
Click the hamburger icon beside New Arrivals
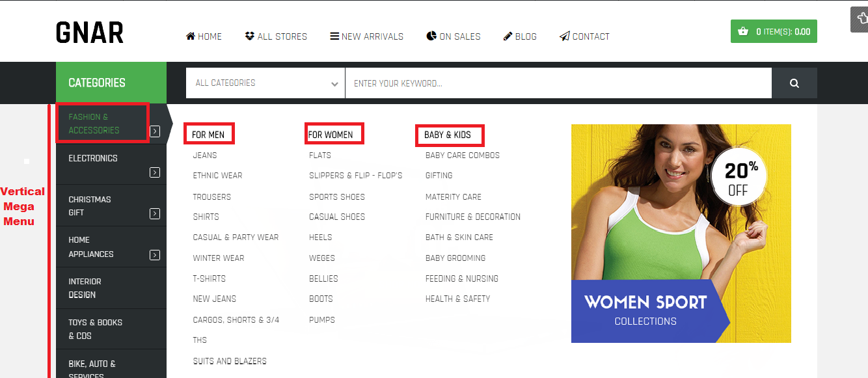tap(334, 36)
